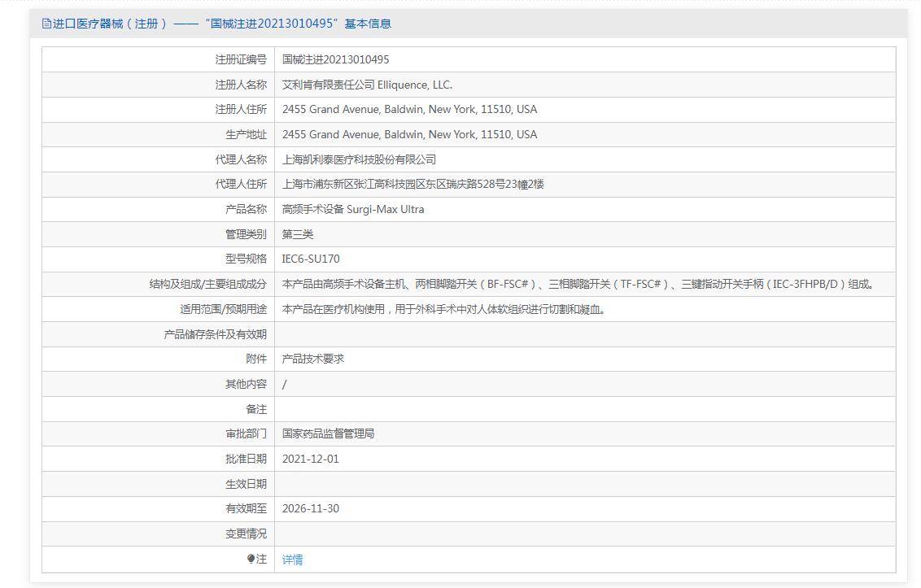Click the 注册人名称 label
The height and width of the screenshot is (588, 921).
[241, 85]
